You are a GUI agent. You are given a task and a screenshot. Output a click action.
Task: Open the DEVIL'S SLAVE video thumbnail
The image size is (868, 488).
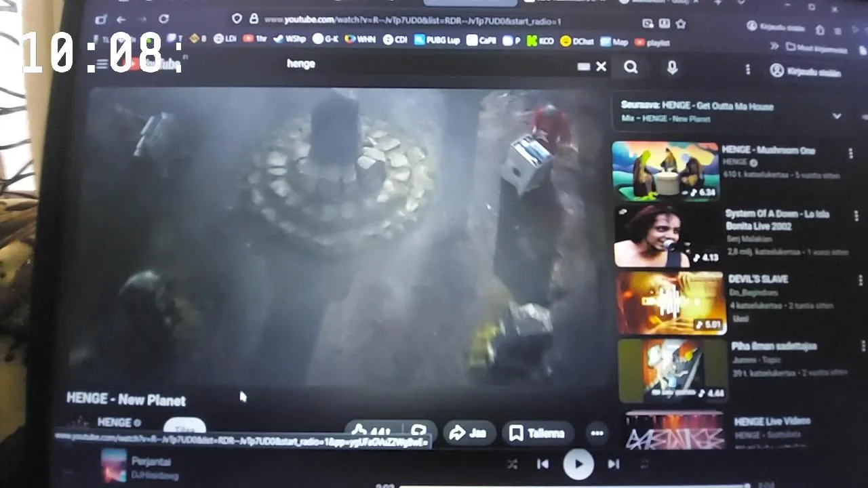point(671,302)
